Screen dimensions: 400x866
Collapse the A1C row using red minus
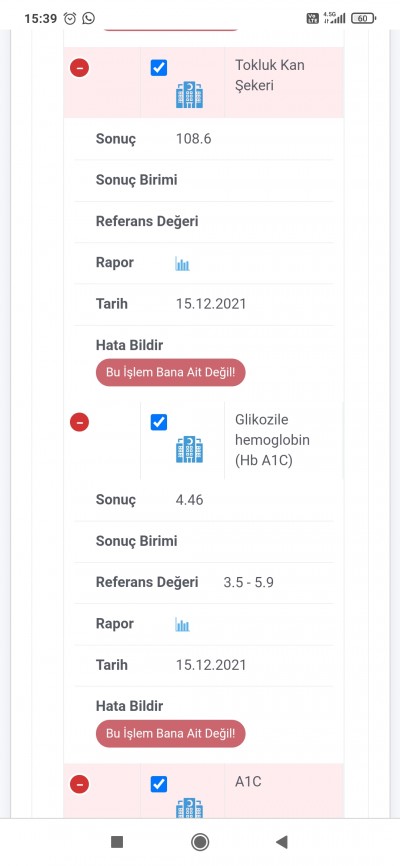click(x=80, y=784)
